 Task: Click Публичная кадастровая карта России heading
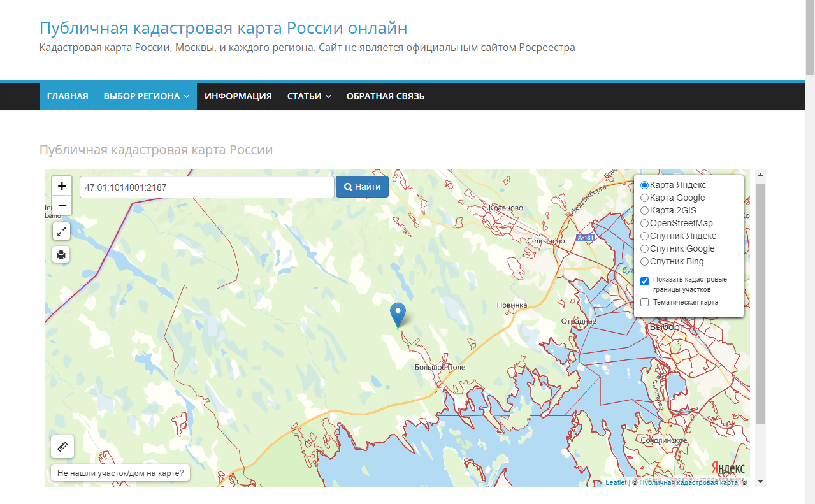156,150
